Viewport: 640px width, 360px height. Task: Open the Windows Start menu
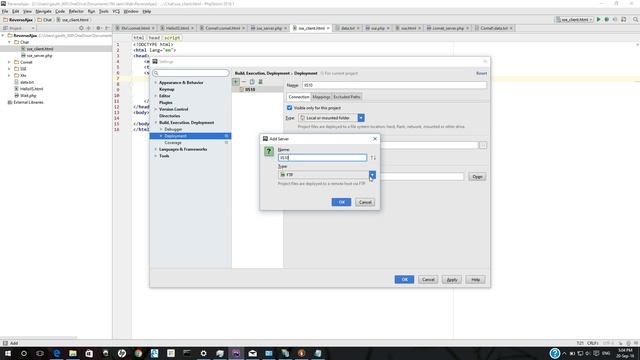tap(7, 353)
